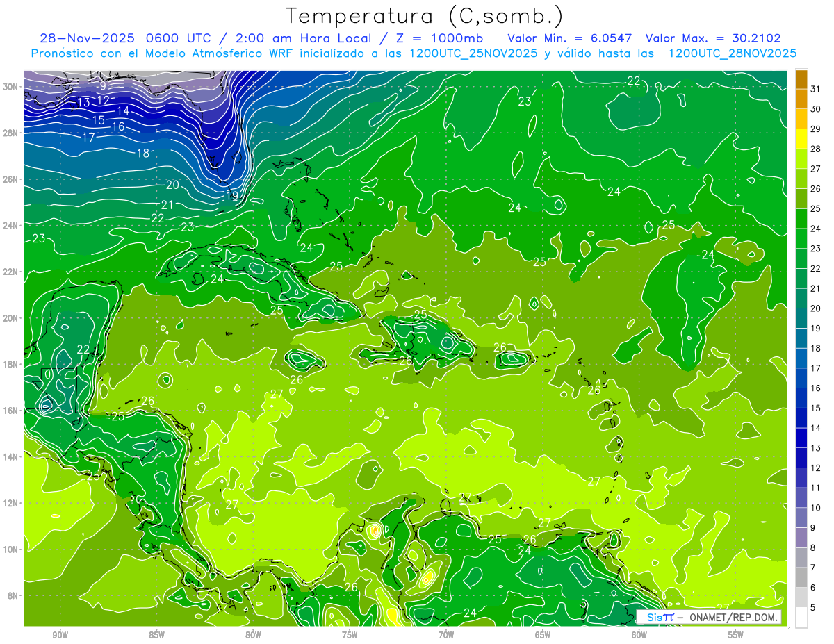The height and width of the screenshot is (644, 834).
Task: Click the "18" contour label in the Gulf
Action: tap(143, 153)
